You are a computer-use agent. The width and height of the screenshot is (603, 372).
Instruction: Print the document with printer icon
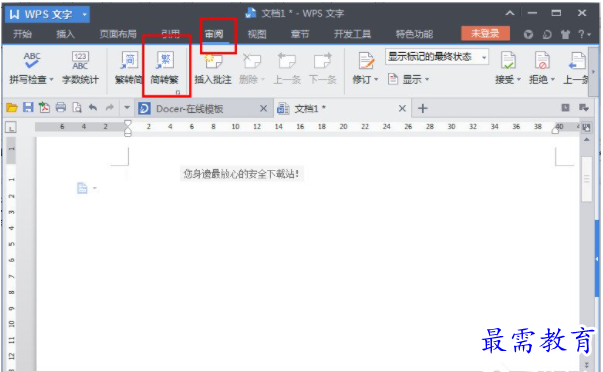coord(61,107)
